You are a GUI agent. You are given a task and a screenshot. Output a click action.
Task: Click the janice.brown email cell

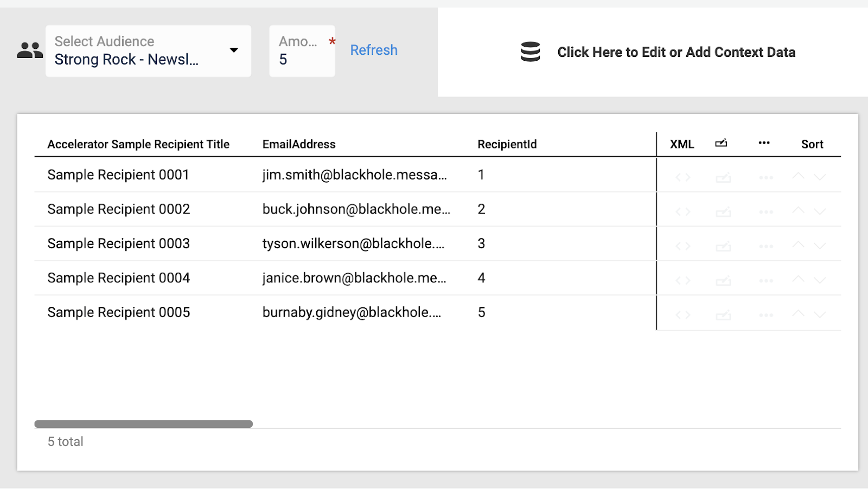354,278
